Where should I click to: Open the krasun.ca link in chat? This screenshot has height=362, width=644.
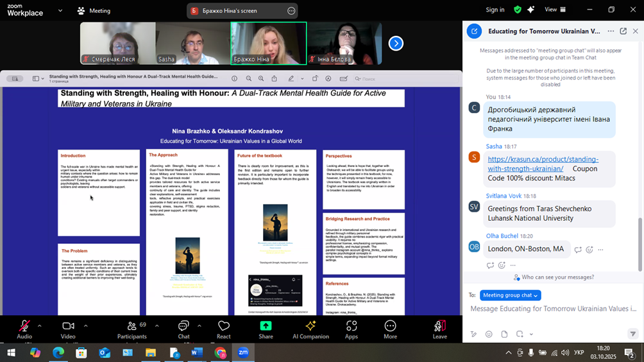click(543, 164)
